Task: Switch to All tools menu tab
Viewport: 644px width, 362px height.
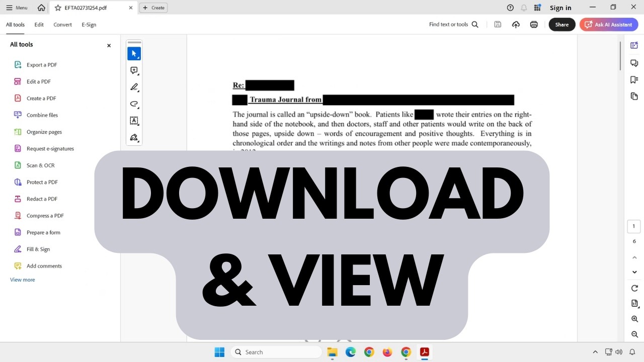Action: pyautogui.click(x=15, y=25)
